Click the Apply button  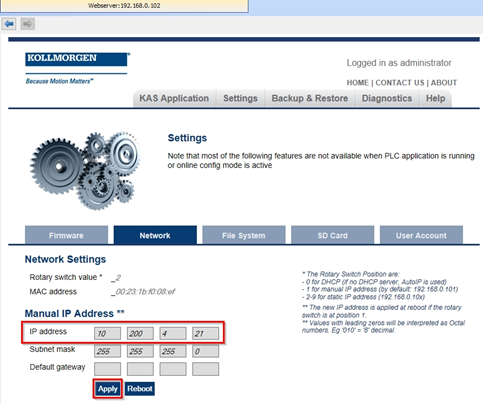tap(108, 389)
